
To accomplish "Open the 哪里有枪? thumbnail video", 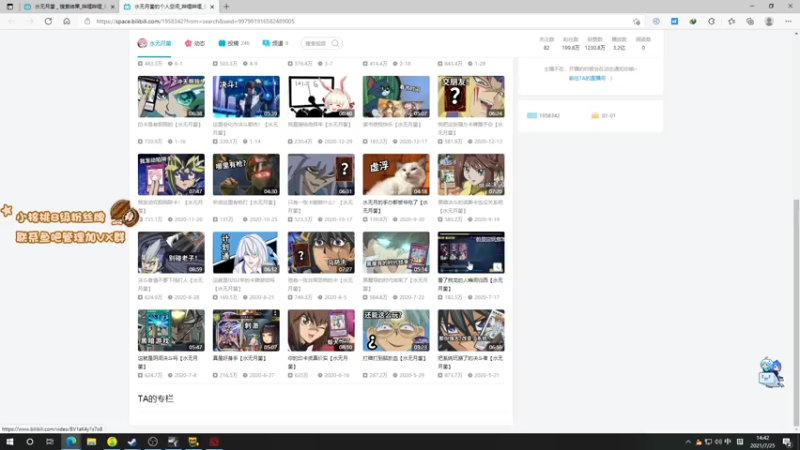I will point(246,174).
